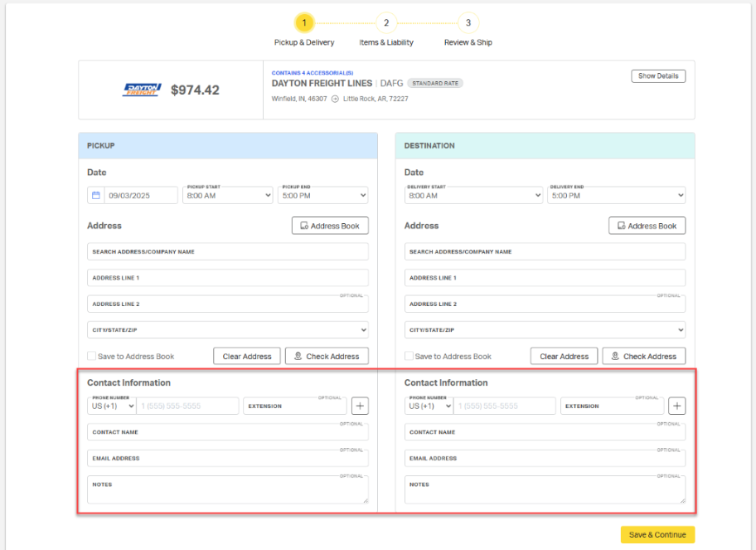The height and width of the screenshot is (550, 756).
Task: Expand the Delivery End time dropdown
Action: [x=616, y=196]
